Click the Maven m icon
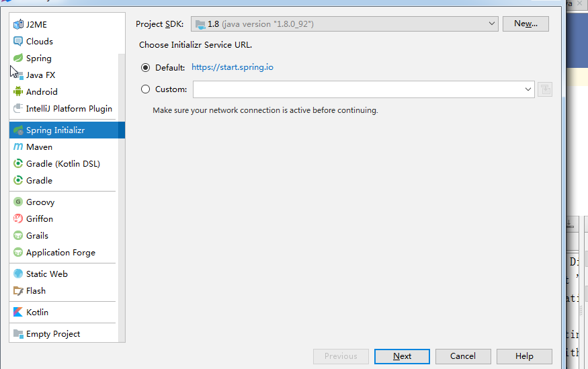Screen dimensions: 588x369 pyautogui.click(x=18, y=147)
